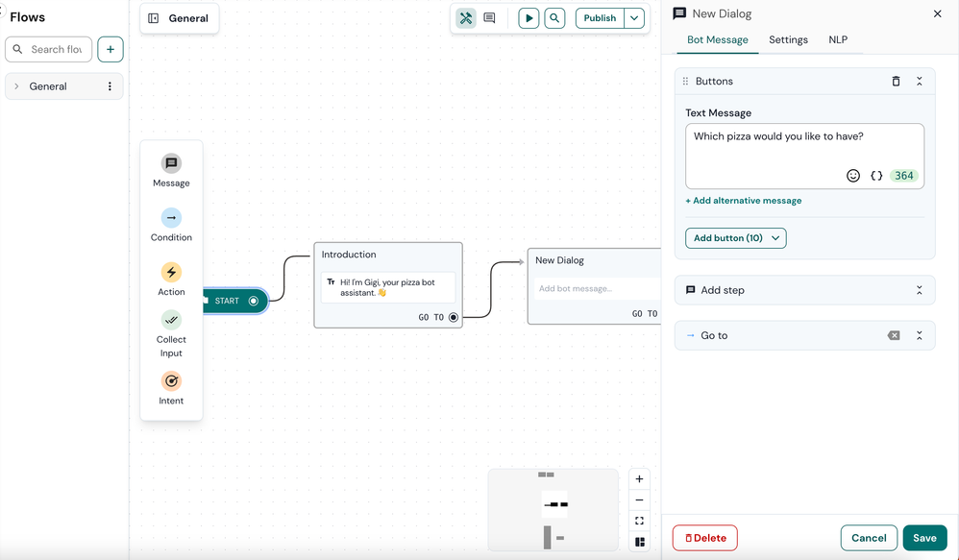Open search with magnifier toolbar icon
The height and width of the screenshot is (560, 959).
click(554, 18)
